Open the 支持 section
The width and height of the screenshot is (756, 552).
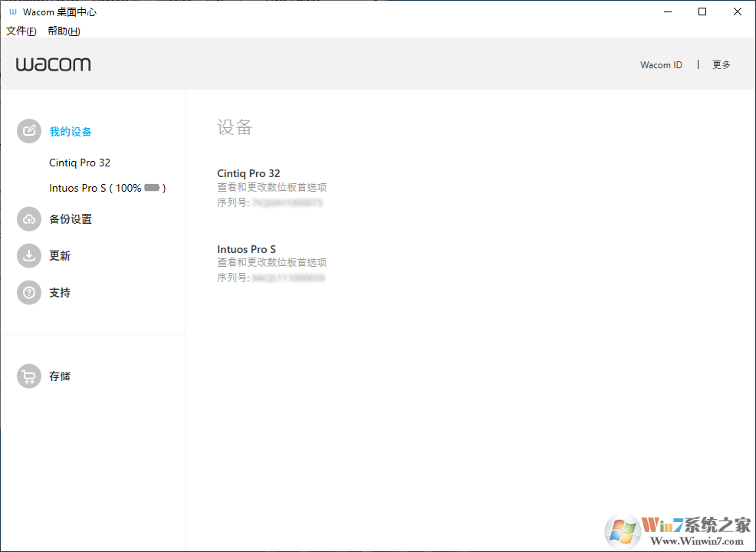60,293
